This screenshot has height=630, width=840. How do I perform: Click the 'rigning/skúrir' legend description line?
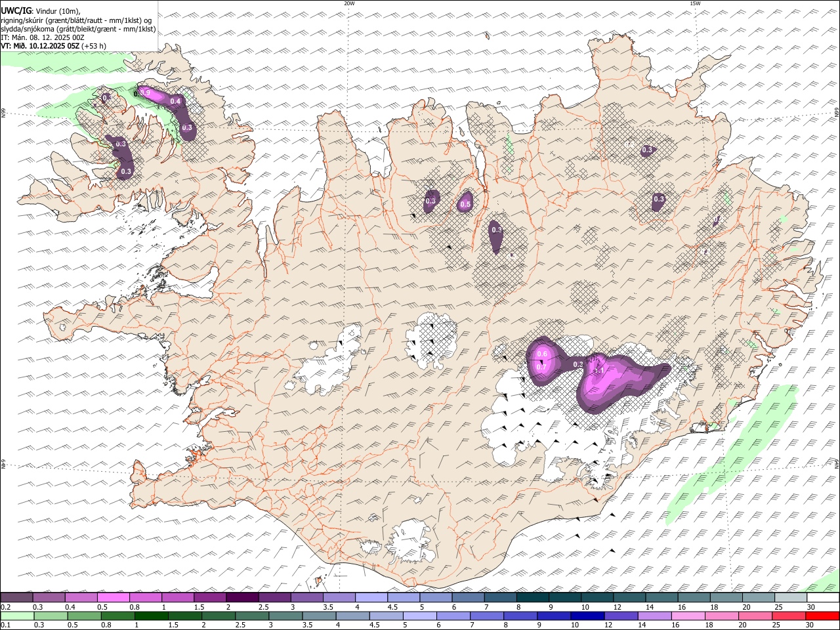pyautogui.click(x=76, y=20)
